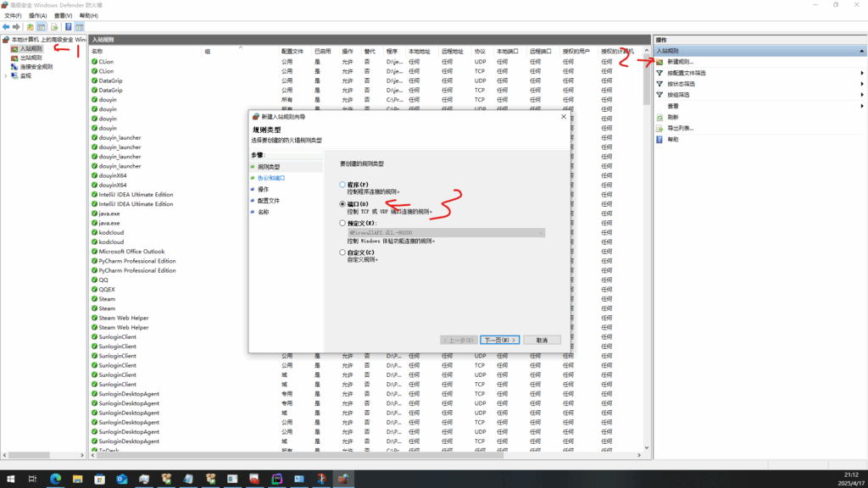The width and height of the screenshot is (868, 488).
Task: Open the 操作(A) menu
Action: (37, 15)
